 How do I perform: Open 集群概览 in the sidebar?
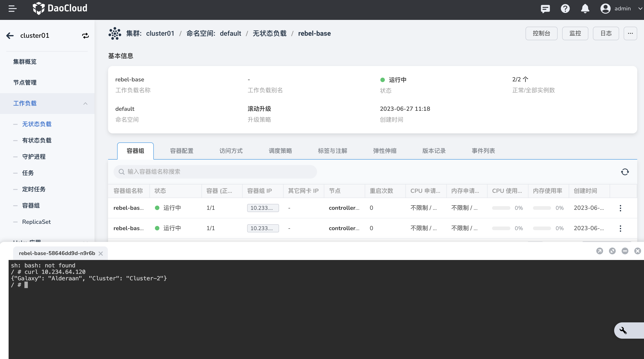point(25,61)
